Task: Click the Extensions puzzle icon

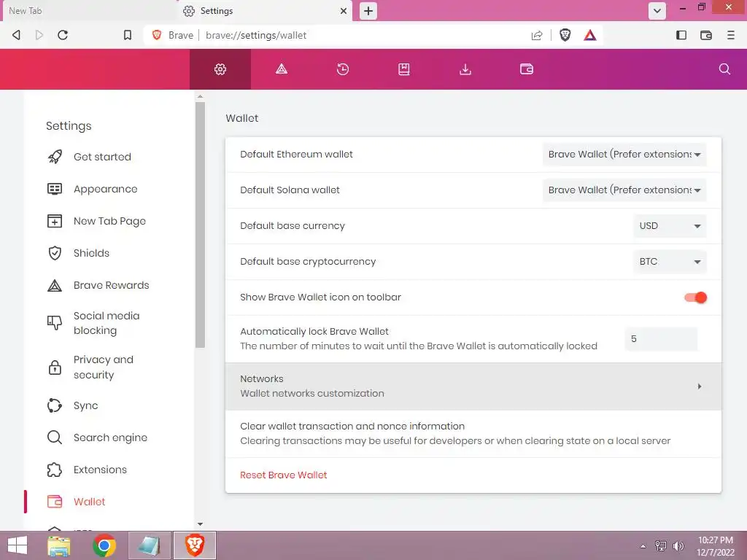Action: [x=55, y=470]
